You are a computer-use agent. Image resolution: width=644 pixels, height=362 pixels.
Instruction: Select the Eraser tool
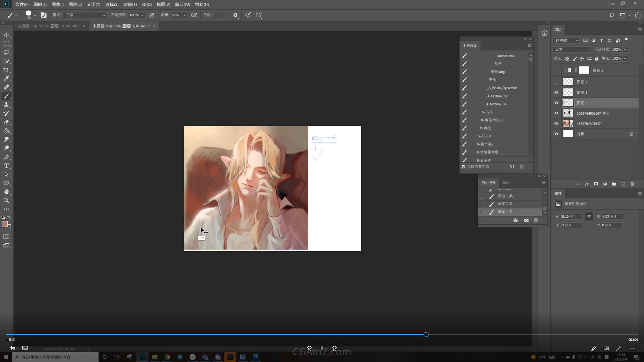tap(6, 122)
